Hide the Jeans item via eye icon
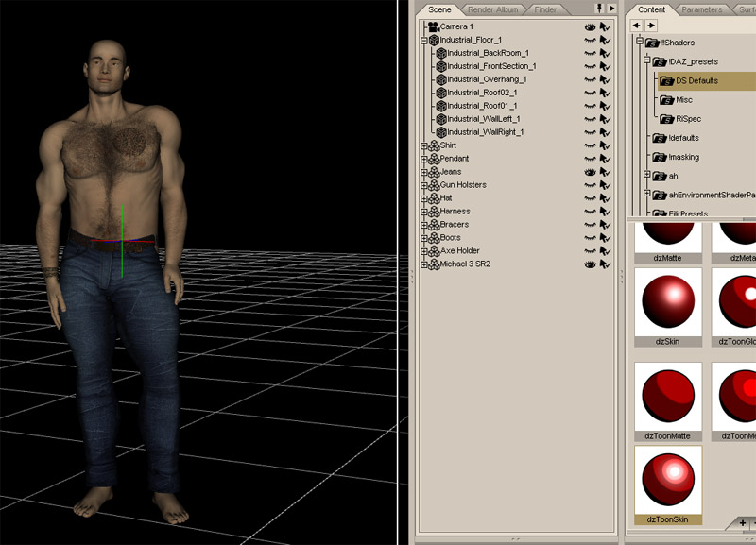This screenshot has width=756, height=545. pyautogui.click(x=590, y=172)
